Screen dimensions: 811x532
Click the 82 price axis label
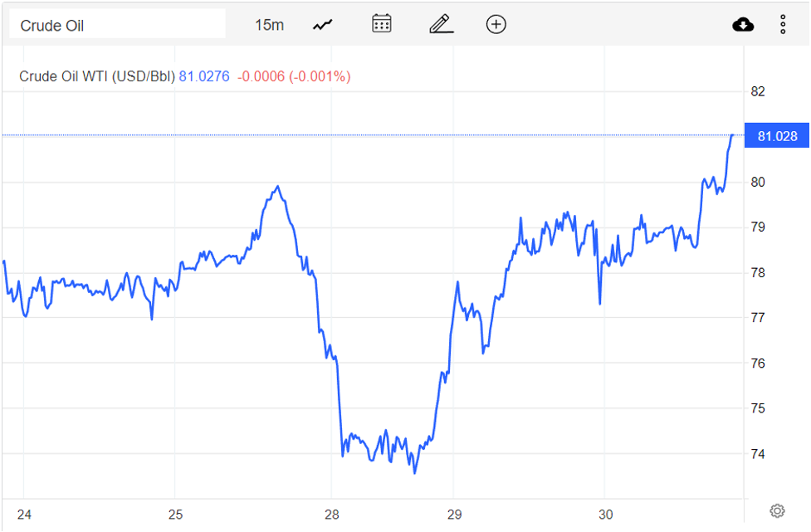757,91
